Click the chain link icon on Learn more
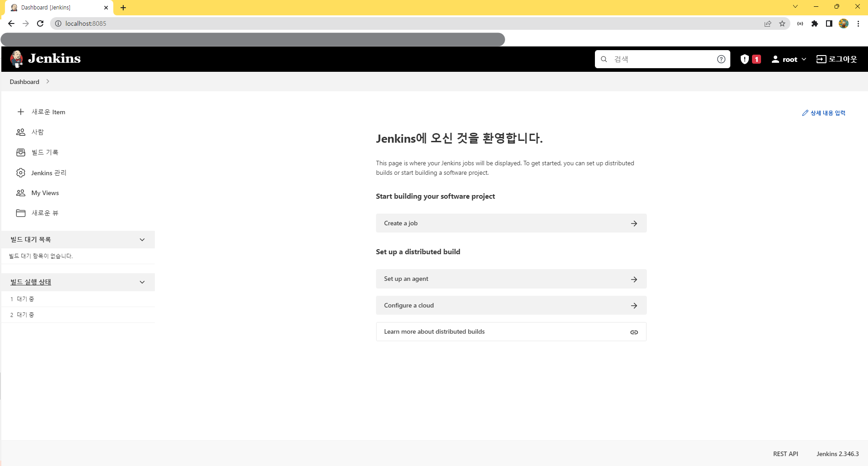This screenshot has width=868, height=466. point(634,332)
